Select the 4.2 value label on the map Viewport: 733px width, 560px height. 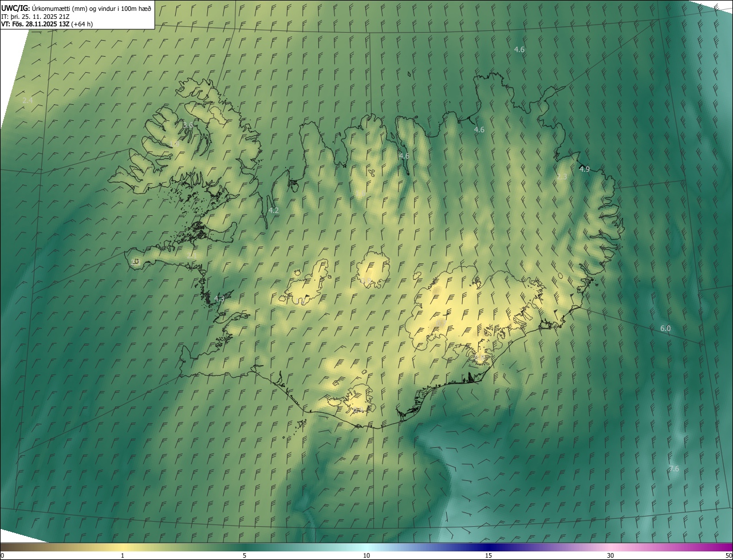(x=274, y=210)
